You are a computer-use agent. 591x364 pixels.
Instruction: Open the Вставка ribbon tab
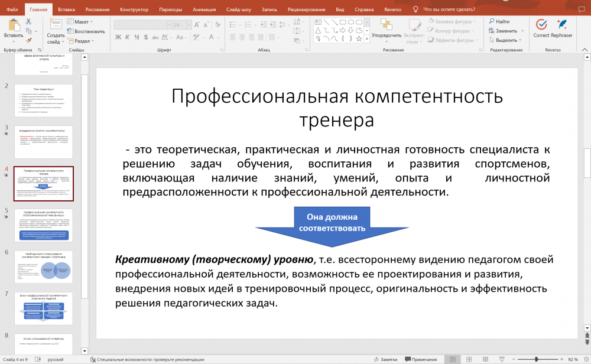(x=66, y=9)
